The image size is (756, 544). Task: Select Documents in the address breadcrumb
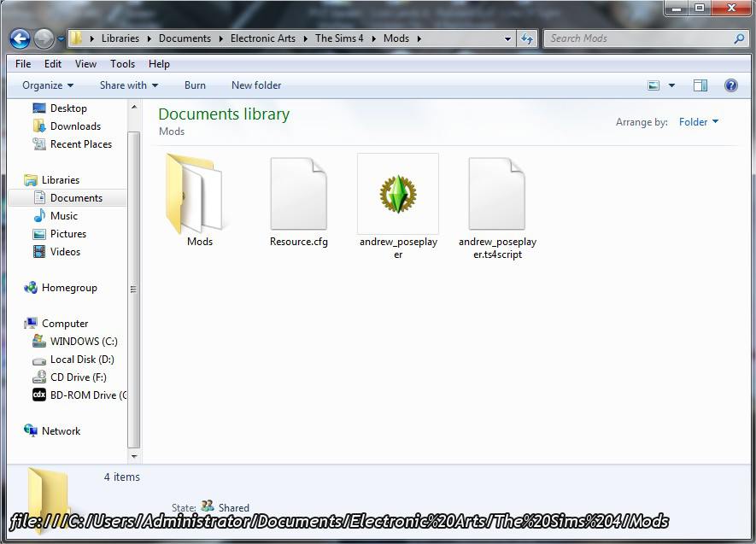tap(185, 38)
